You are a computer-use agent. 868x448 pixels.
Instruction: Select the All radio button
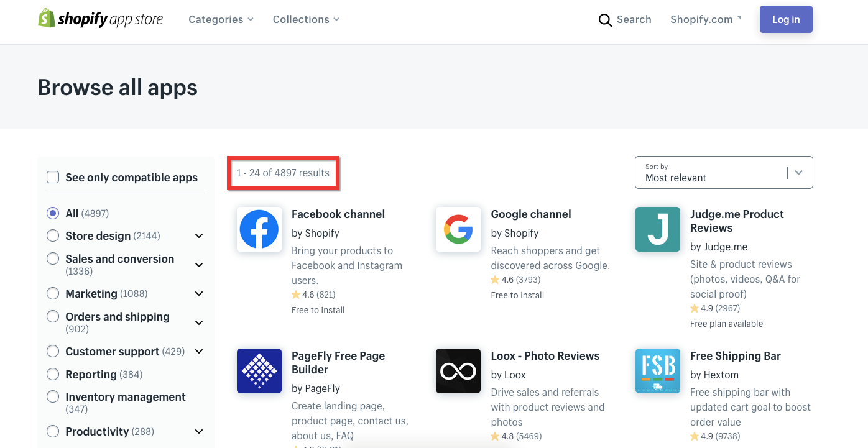click(53, 213)
